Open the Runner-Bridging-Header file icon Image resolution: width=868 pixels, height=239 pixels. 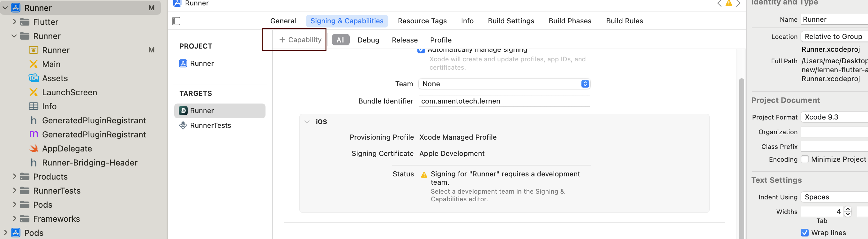tap(34, 163)
